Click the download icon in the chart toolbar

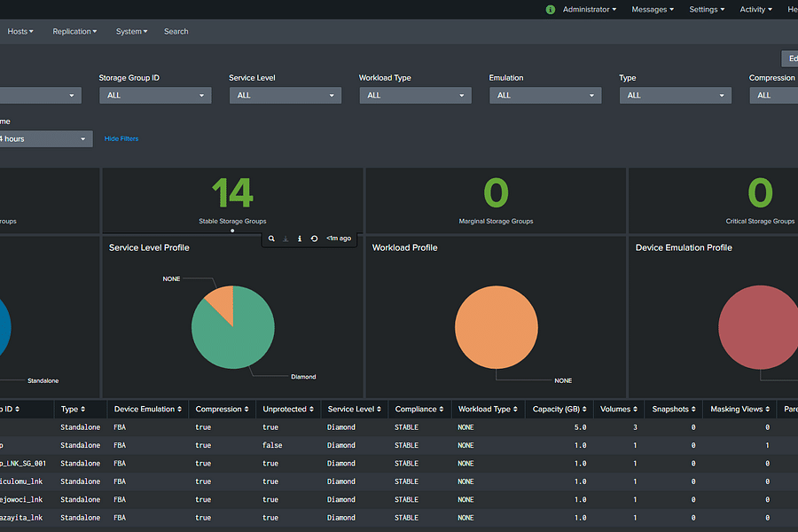point(286,238)
